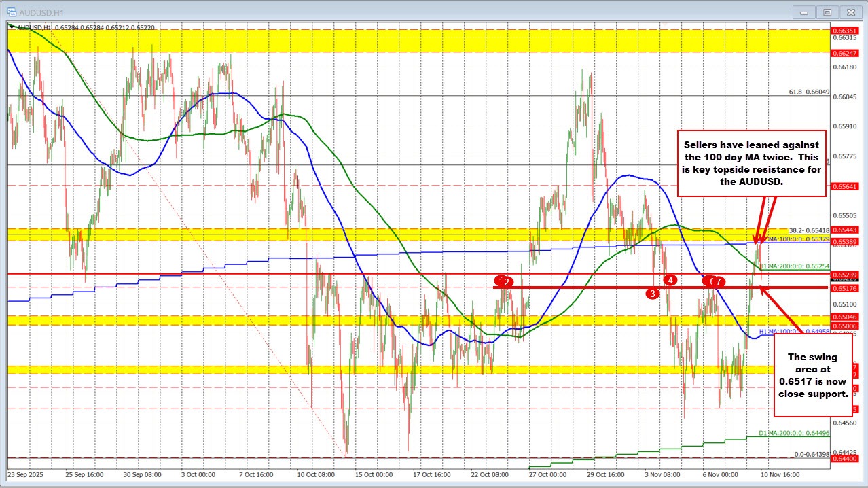Viewport: 868px width, 488px height.
Task: Click the restore-window icon next to minimize
Action: tap(827, 12)
